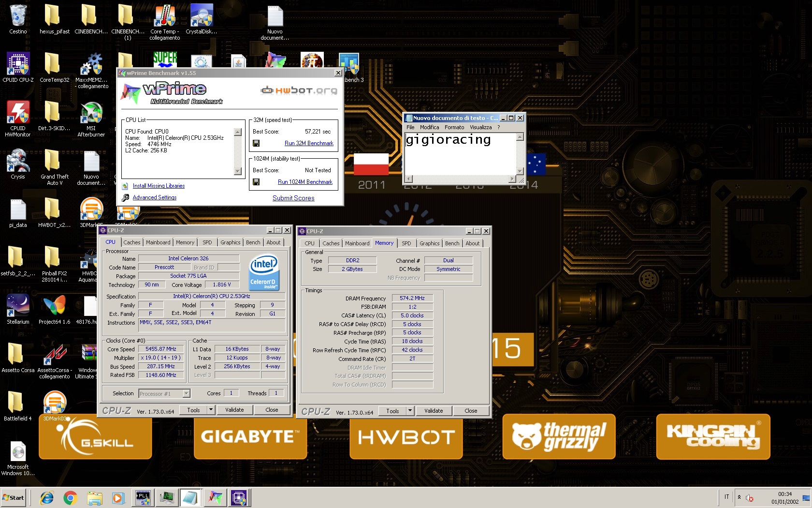The image size is (812, 508).
Task: Click the clock in the system tray
Action: [x=785, y=498]
